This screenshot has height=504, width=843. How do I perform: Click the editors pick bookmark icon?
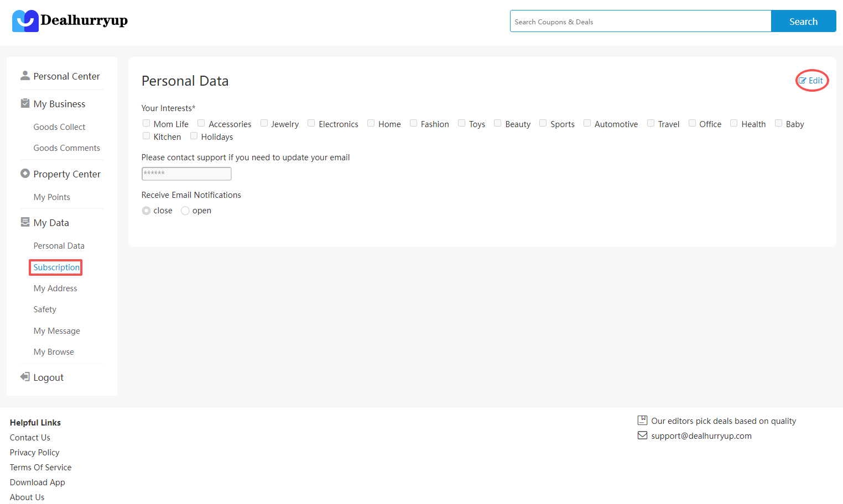[642, 420]
